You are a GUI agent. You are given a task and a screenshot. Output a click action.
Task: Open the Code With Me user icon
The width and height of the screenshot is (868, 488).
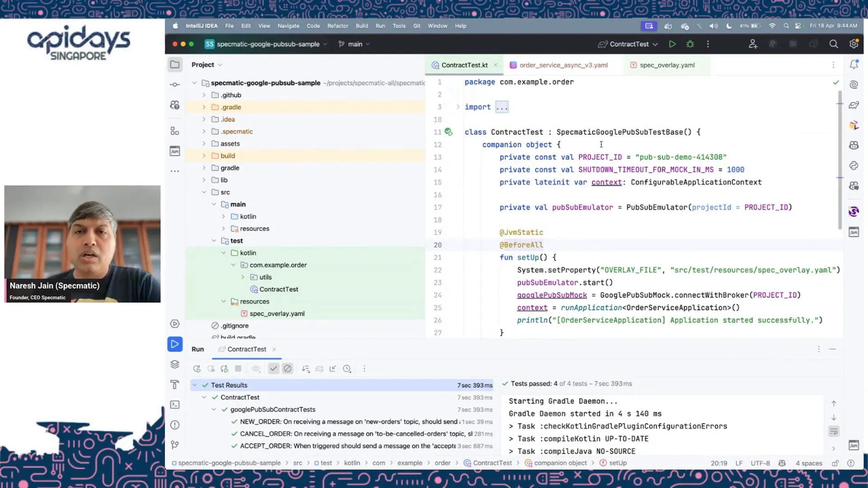pyautogui.click(x=753, y=44)
